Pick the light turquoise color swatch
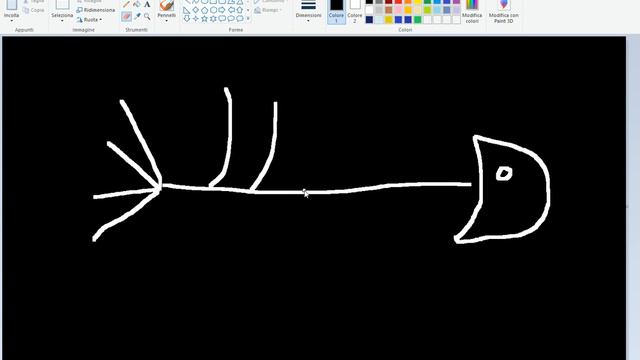The width and height of the screenshot is (640, 360). pyautogui.click(x=437, y=10)
